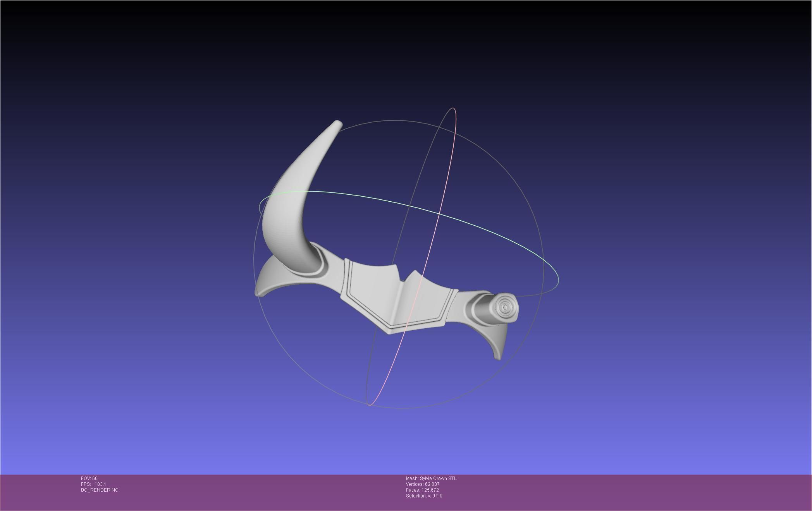Click the Vertices count text
The height and width of the screenshot is (511, 812).
422,484
